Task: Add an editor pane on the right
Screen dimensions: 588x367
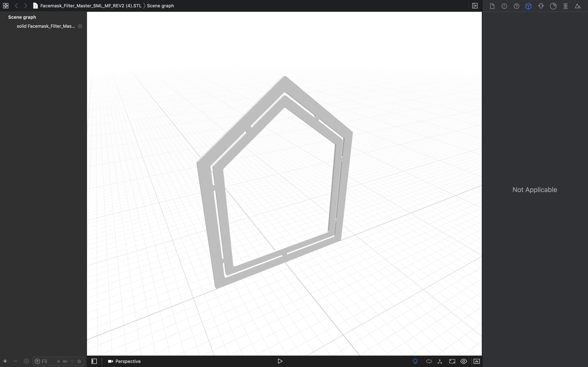Action: tap(475, 6)
